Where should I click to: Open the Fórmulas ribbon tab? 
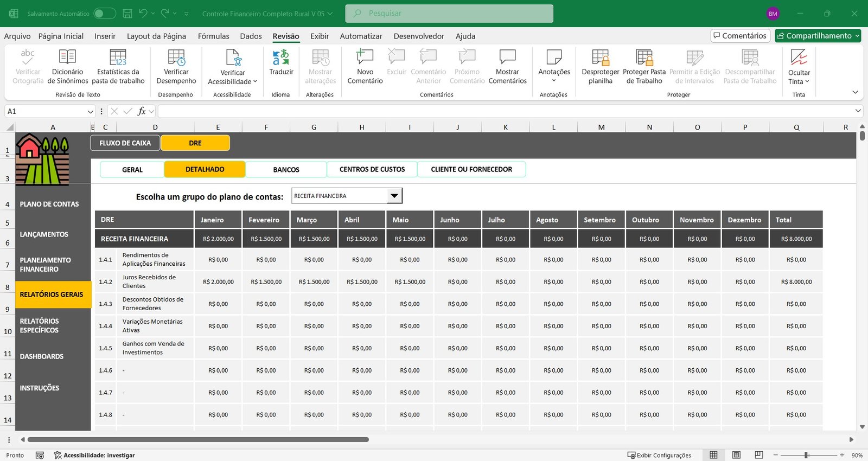(x=213, y=36)
